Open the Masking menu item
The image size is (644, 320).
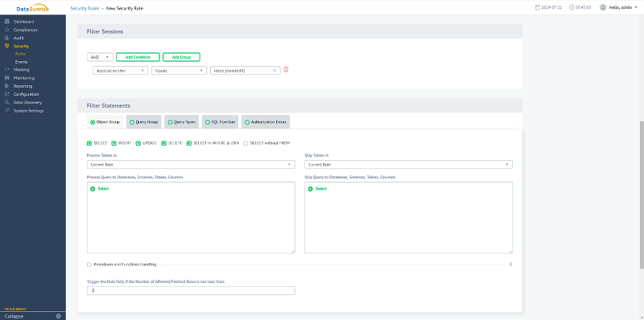click(x=22, y=69)
